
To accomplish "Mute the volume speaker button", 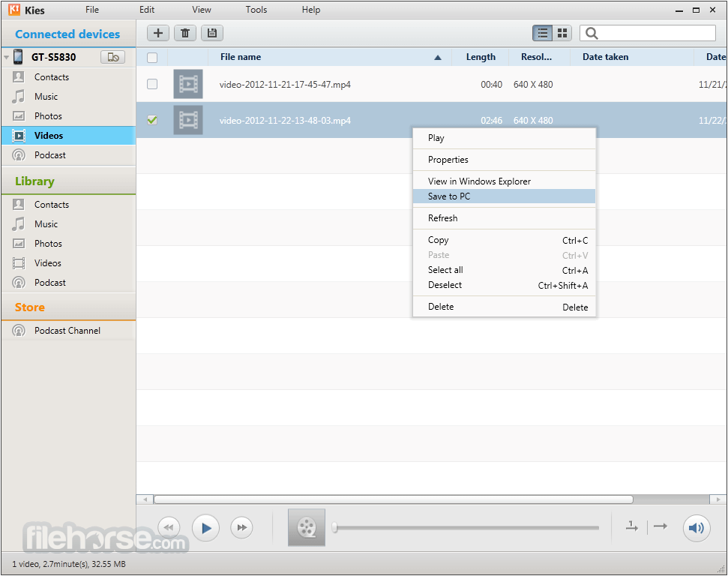I will 697,528.
